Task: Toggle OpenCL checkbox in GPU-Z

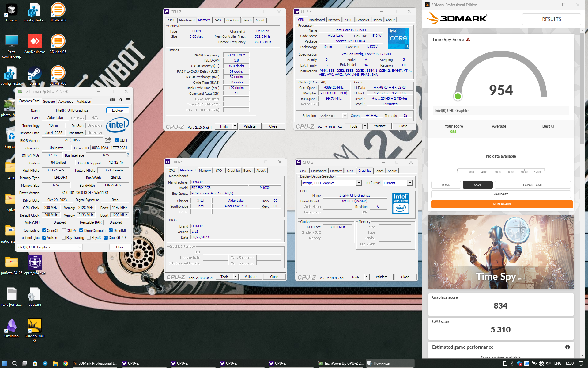Action: point(44,231)
